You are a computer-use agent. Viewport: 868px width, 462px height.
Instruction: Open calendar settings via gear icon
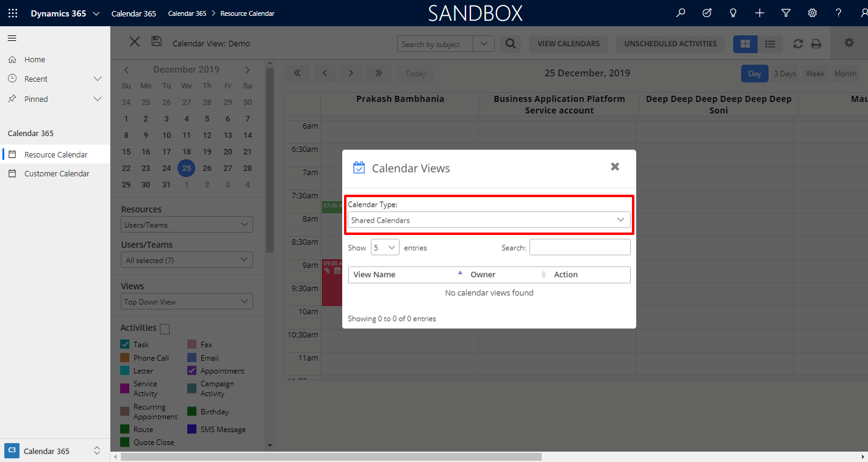click(850, 42)
